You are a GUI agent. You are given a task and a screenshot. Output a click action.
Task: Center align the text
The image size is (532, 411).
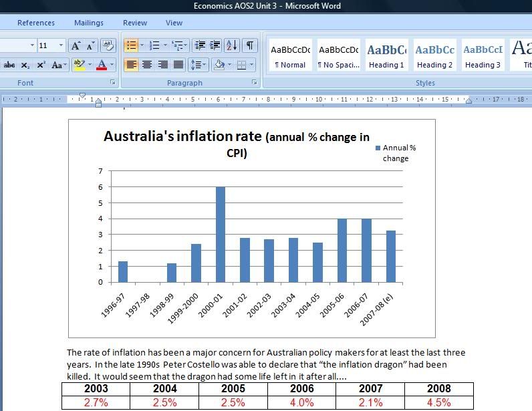[x=146, y=65]
